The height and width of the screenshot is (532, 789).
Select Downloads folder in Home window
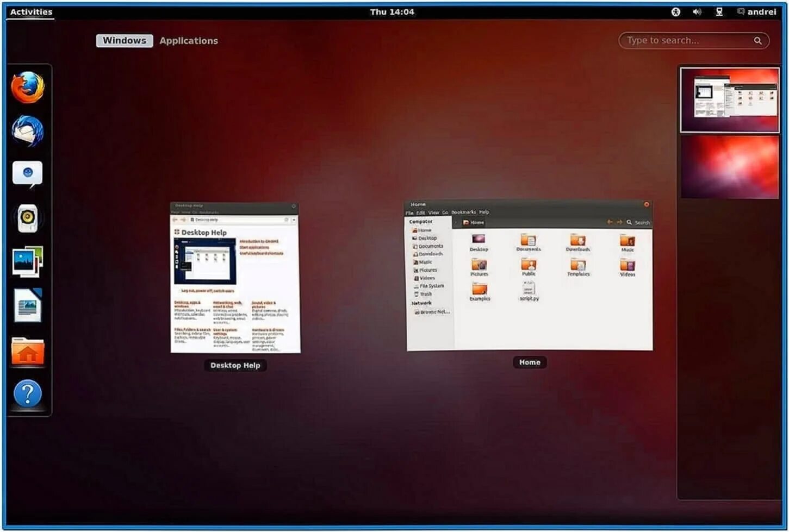[577, 242]
